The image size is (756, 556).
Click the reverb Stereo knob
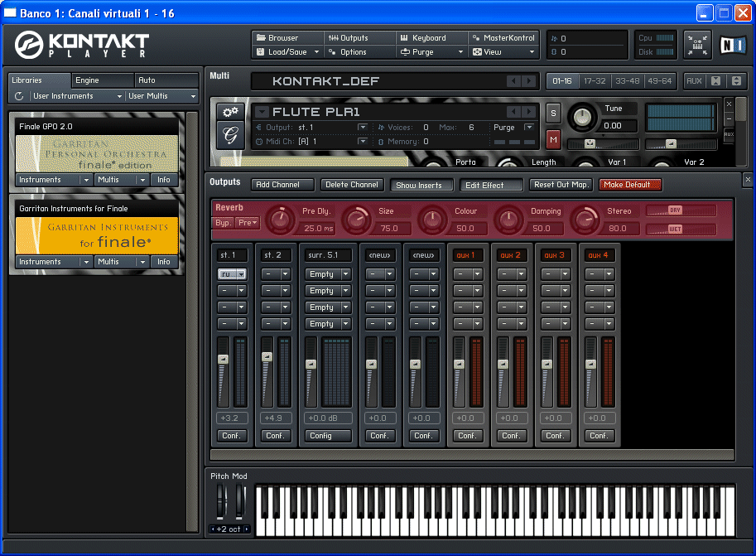tap(585, 220)
